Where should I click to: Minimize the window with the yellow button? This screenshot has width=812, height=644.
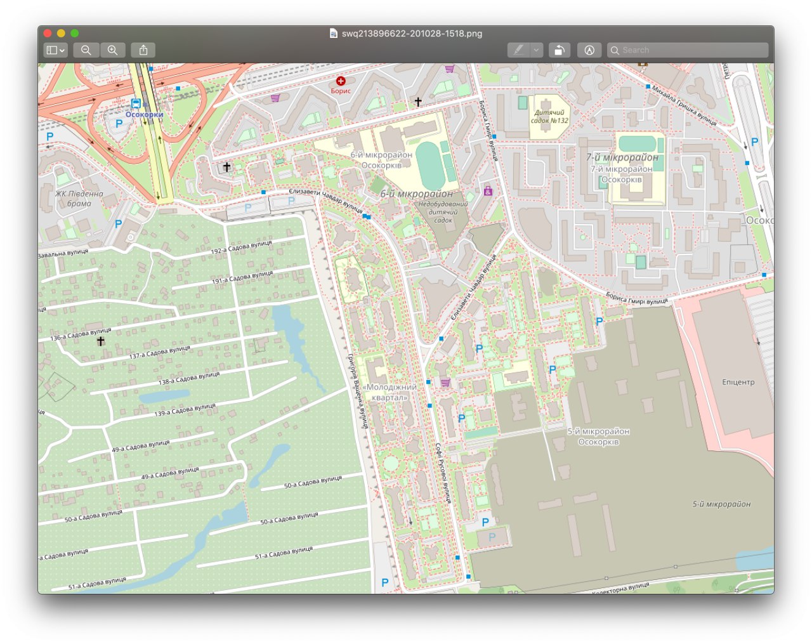[61, 33]
